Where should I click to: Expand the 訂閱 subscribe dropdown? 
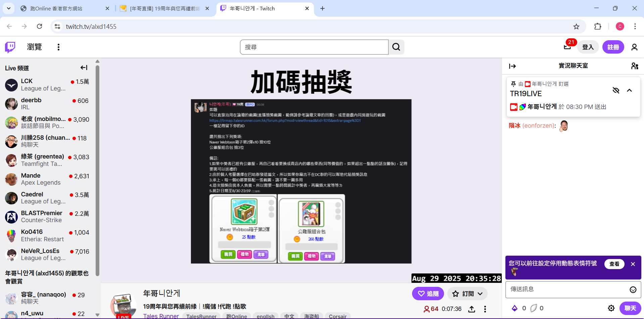pyautogui.click(x=467, y=294)
